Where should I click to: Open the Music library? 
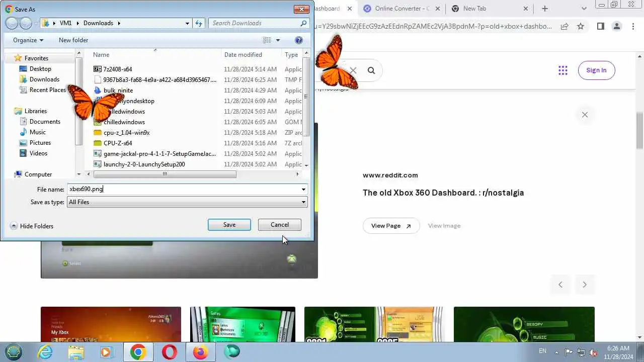click(38, 132)
